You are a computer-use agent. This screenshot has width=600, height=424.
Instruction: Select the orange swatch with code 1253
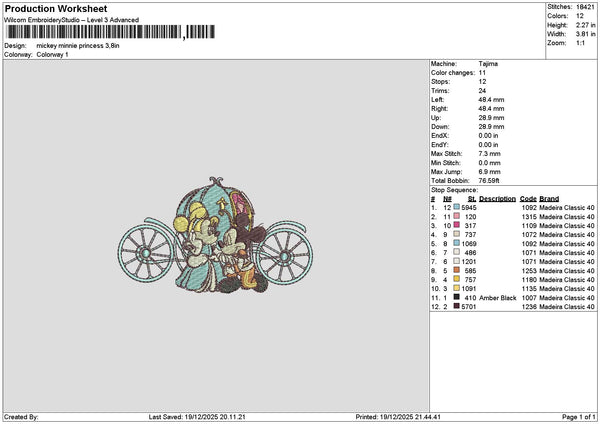click(456, 270)
